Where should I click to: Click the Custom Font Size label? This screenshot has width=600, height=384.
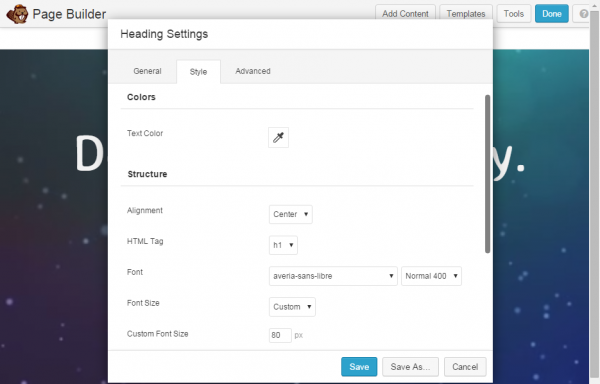click(158, 334)
